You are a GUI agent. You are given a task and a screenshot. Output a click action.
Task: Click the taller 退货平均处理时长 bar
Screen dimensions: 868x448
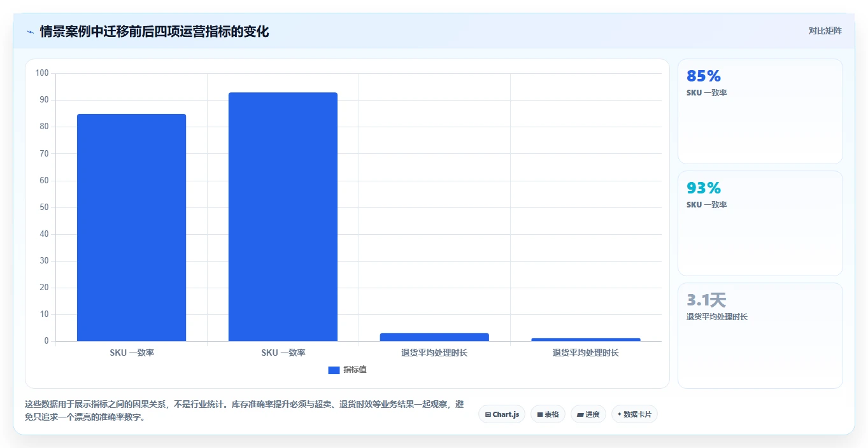[x=434, y=337]
